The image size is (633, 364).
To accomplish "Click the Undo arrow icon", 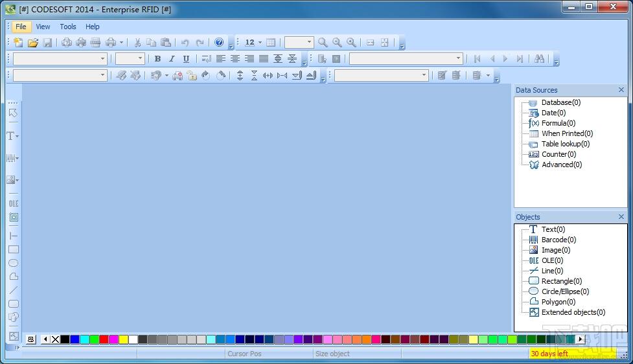I will coord(185,42).
